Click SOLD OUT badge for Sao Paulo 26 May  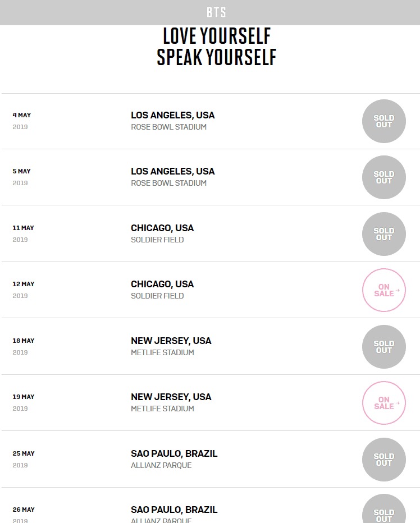(x=384, y=513)
